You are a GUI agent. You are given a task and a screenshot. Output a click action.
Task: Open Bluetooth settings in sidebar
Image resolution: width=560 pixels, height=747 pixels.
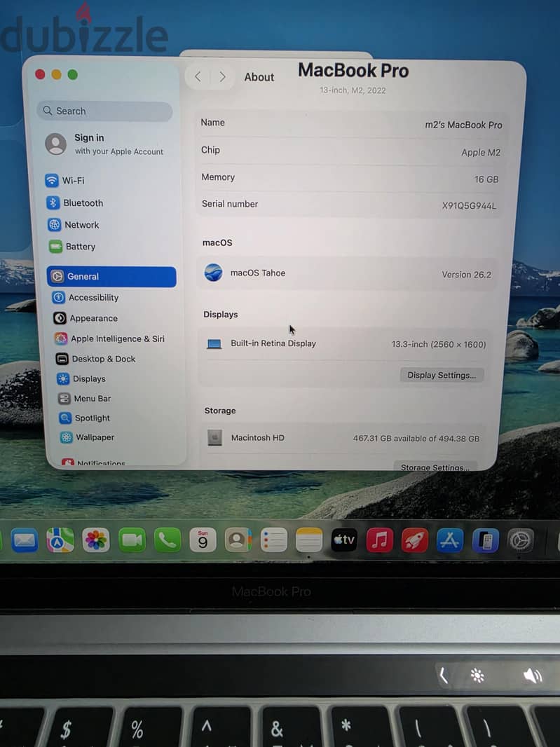(x=75, y=203)
